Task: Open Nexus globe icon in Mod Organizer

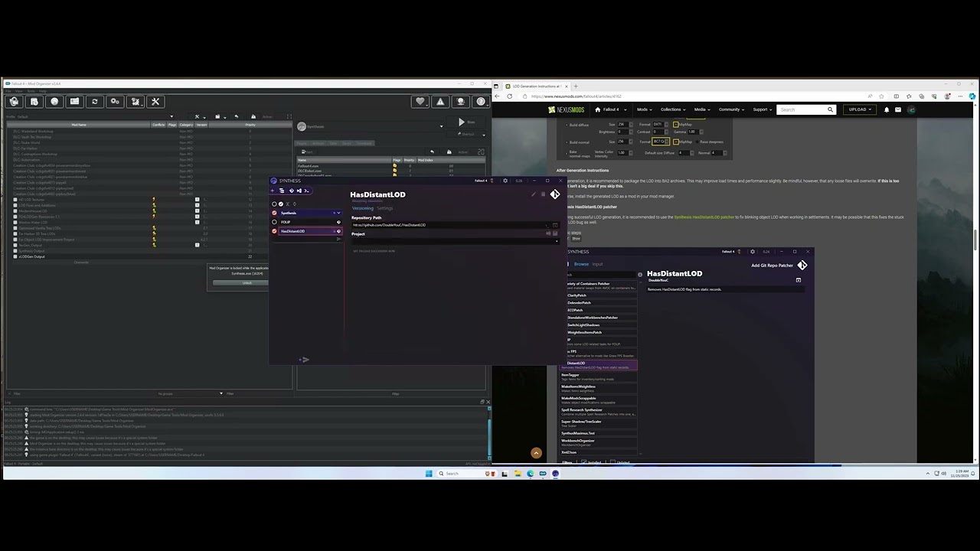Action: (54, 101)
